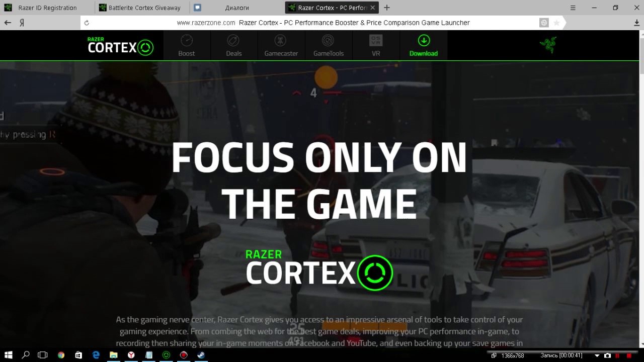Bookmark the page with the star icon
Viewport: 644px width, 362px height.
(x=556, y=23)
